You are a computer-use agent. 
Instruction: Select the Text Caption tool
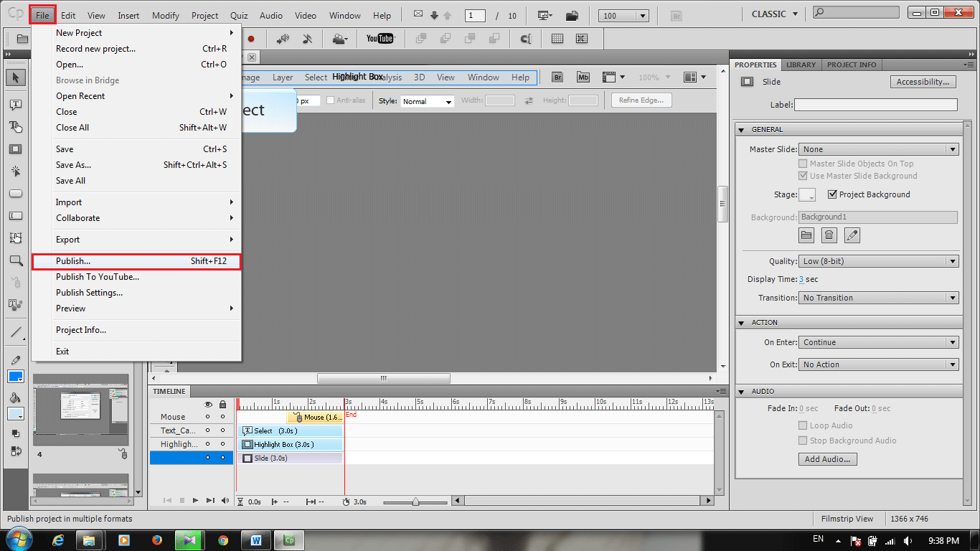point(16,105)
